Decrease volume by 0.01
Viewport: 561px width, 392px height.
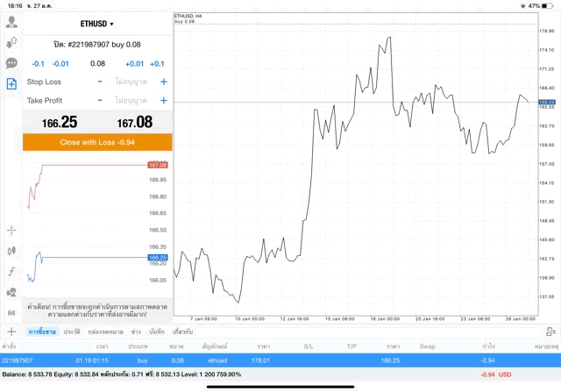[x=60, y=64]
